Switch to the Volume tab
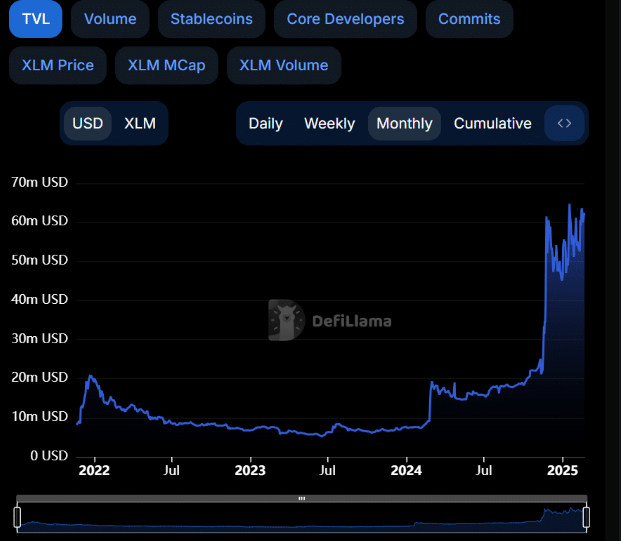The height and width of the screenshot is (541, 621). 110,19
